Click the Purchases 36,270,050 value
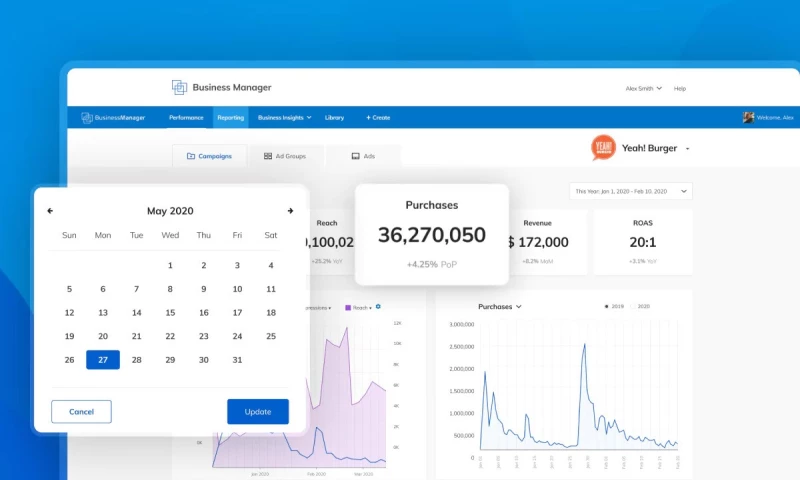The height and width of the screenshot is (480, 800). click(432, 235)
